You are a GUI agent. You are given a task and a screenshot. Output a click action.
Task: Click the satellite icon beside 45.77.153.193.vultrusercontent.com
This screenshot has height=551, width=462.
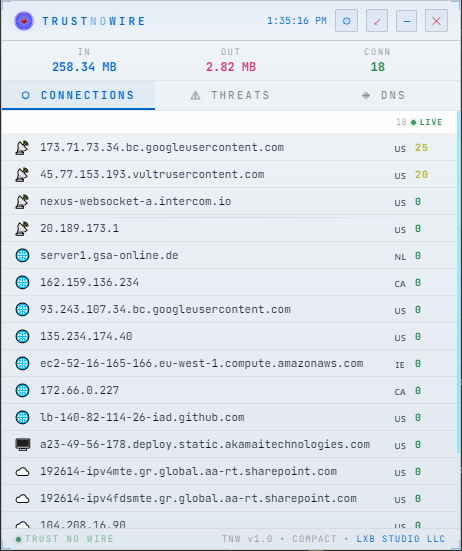tap(22, 175)
